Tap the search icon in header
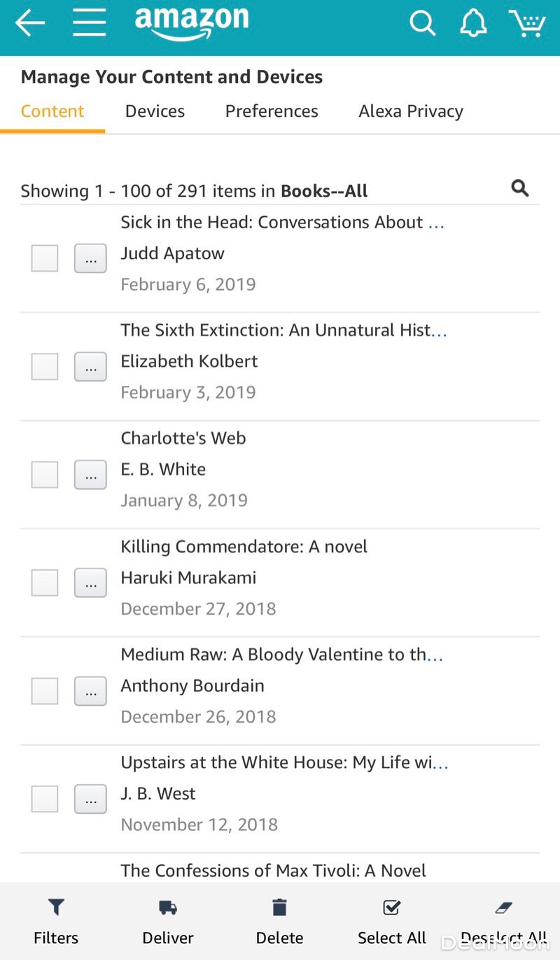 (422, 24)
